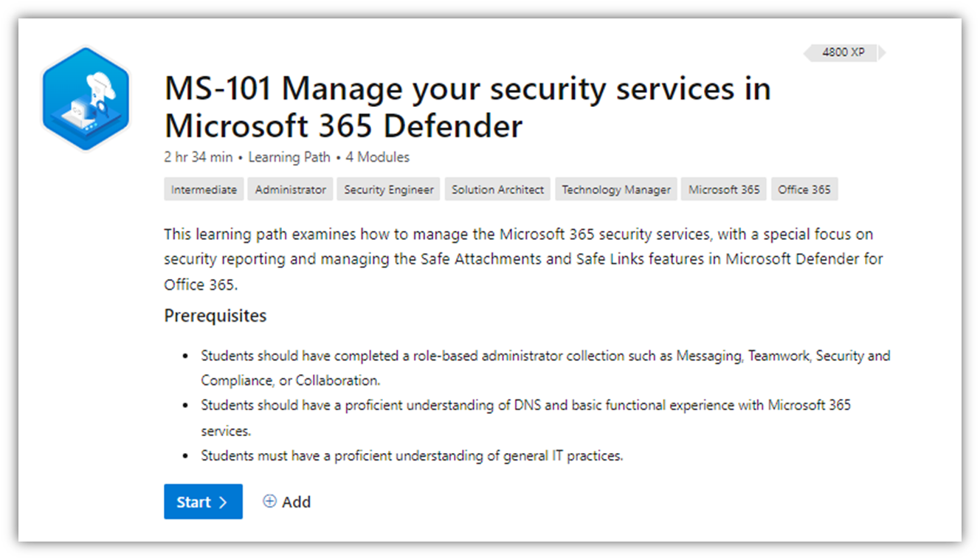Click the MS-101 learning path hexagon icon
Viewport: 980px width, 560px height.
(x=86, y=98)
